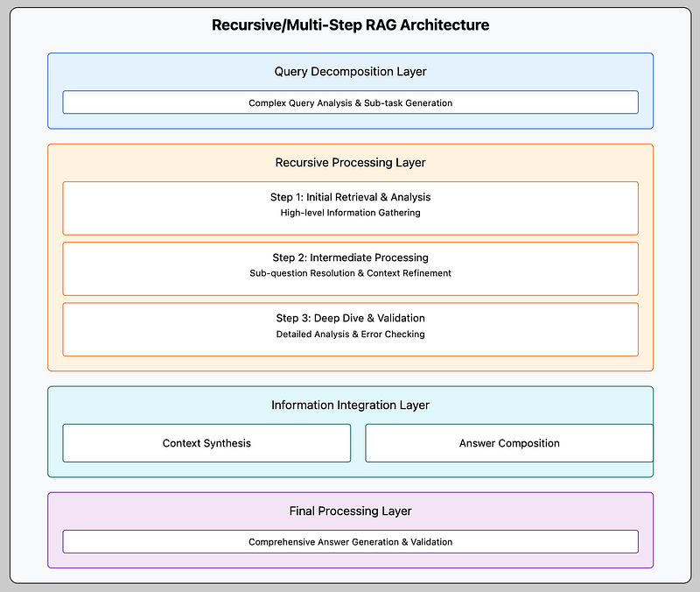The image size is (700, 592).
Task: Click 'Step 1: Initial Retrieval & Analysis'
Action: tap(351, 197)
